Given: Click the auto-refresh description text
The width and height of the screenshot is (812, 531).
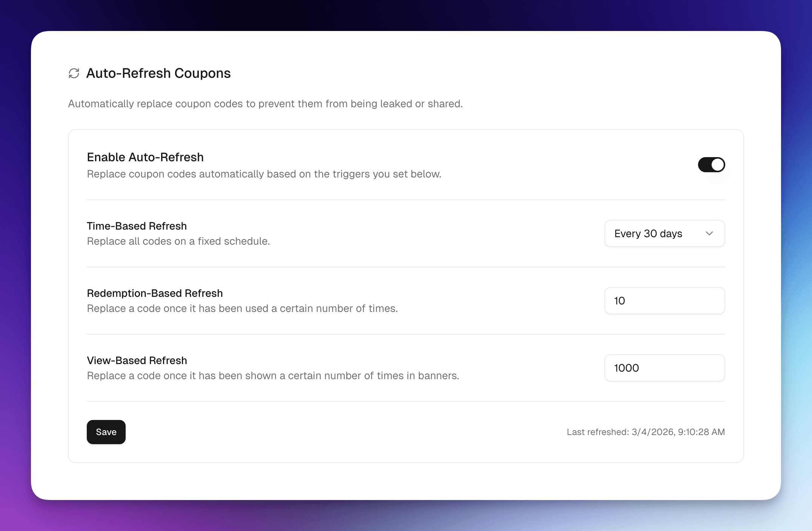Looking at the screenshot, I should 265,103.
